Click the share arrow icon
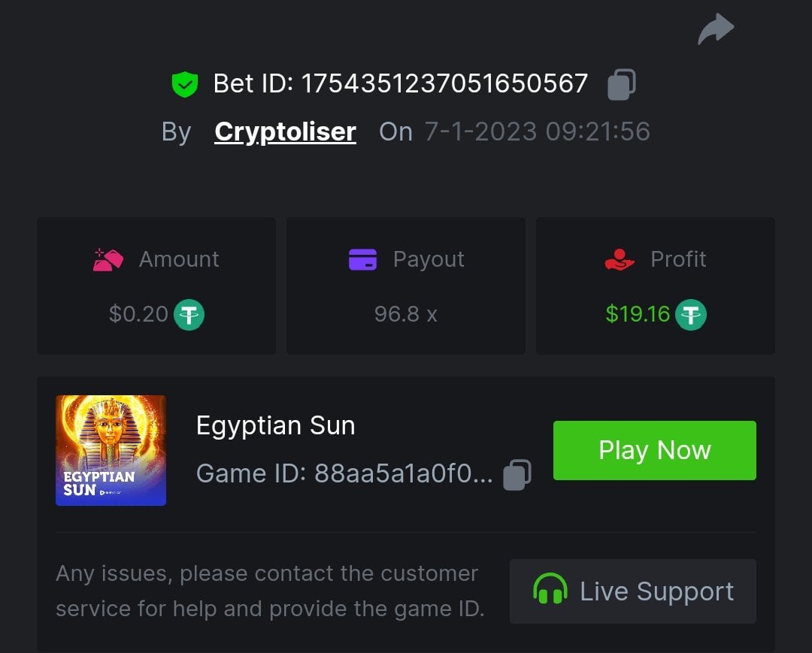The image size is (812, 653). click(x=715, y=29)
